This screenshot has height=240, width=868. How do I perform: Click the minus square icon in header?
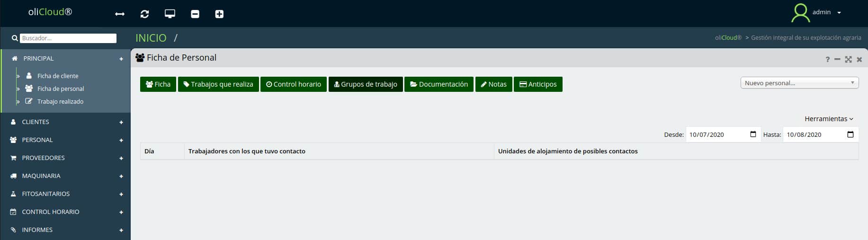195,14
